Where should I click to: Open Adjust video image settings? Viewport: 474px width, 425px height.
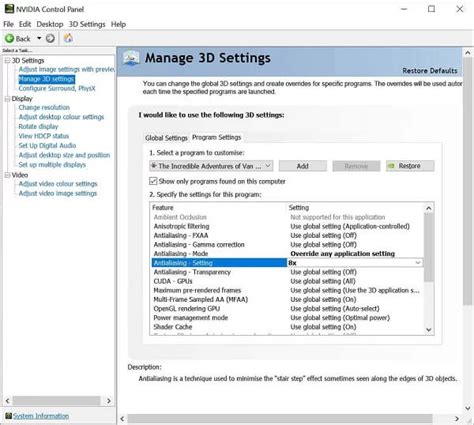click(x=58, y=193)
